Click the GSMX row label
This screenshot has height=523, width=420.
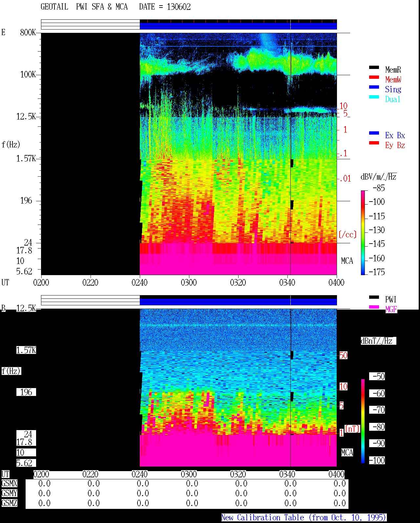tap(9, 483)
